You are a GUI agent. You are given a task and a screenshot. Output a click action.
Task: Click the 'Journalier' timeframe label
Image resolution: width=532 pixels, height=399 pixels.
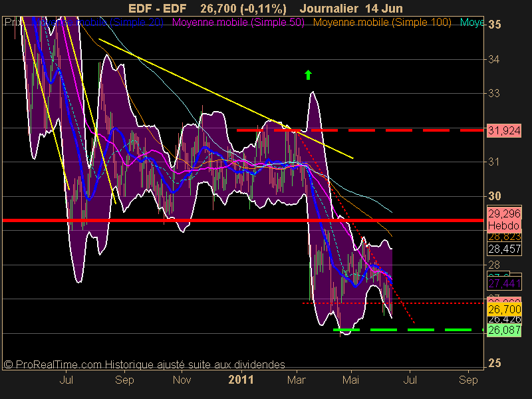point(329,9)
